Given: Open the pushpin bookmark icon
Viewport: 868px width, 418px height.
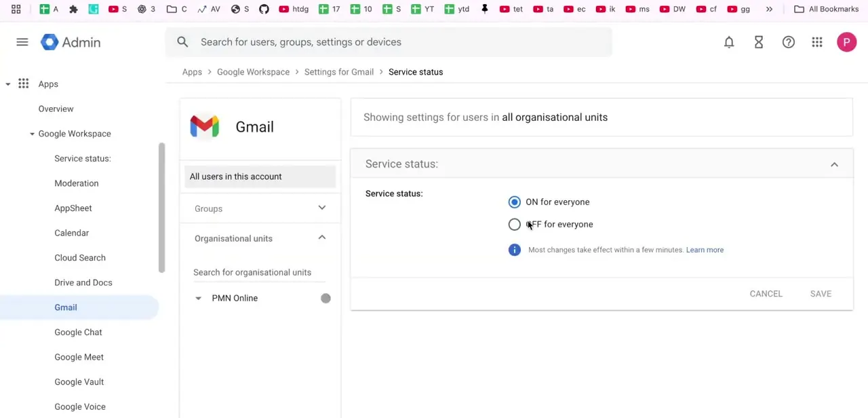Looking at the screenshot, I should pyautogui.click(x=484, y=9).
